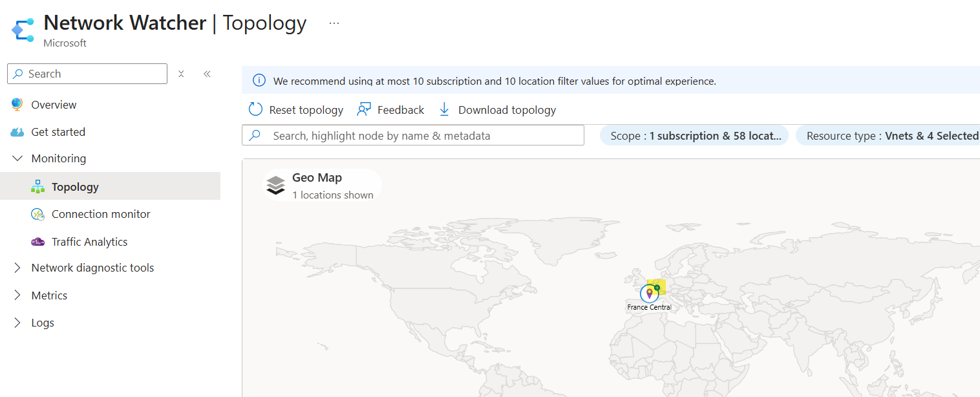Click the highlight node search field
This screenshot has width=980, height=397.
pyautogui.click(x=413, y=135)
